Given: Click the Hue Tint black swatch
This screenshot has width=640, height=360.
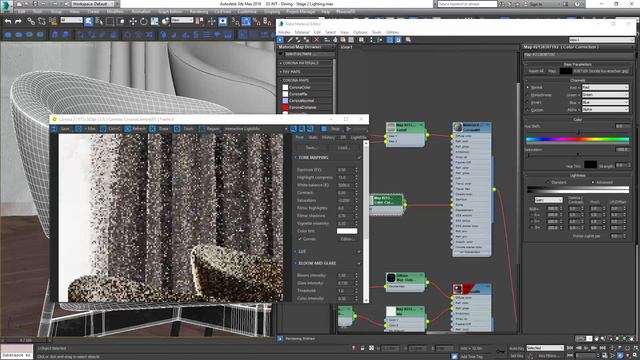Looking at the screenshot, I should 590,165.
